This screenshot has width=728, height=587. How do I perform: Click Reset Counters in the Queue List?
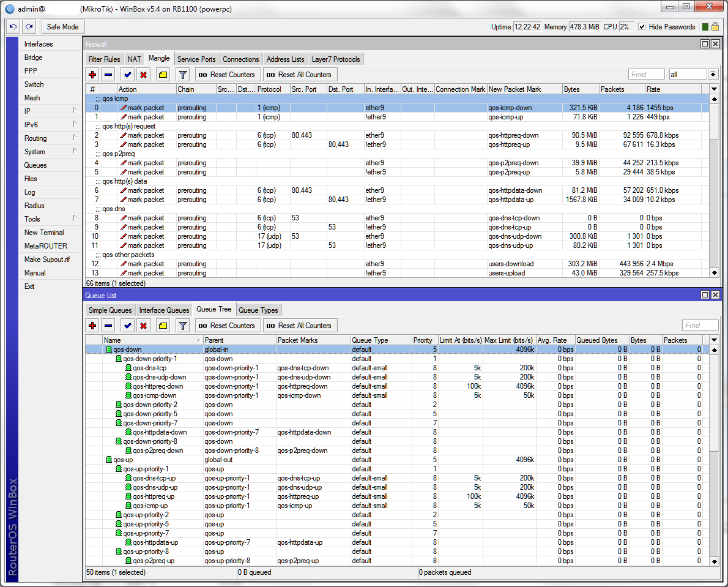pos(228,326)
